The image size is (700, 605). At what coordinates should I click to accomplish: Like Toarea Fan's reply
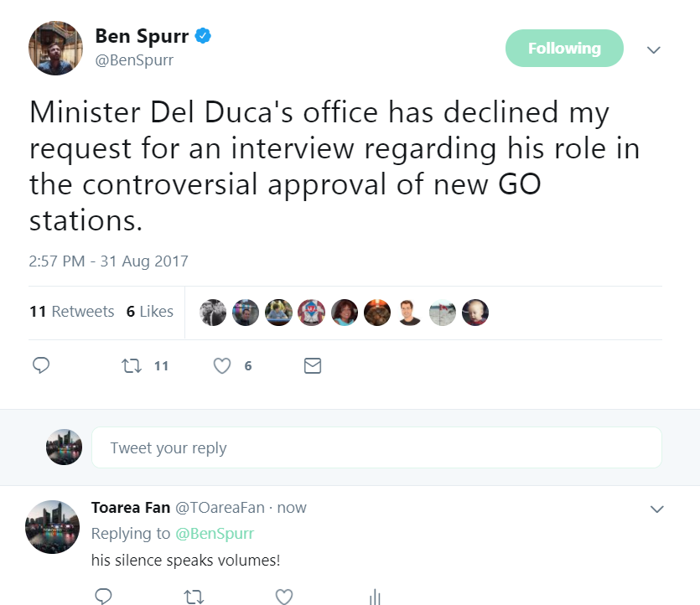tap(284, 596)
